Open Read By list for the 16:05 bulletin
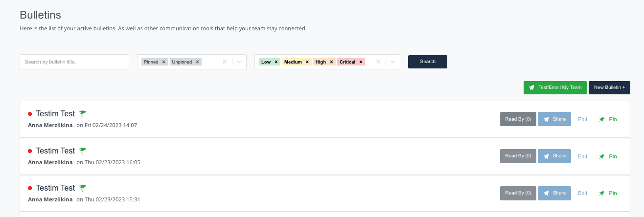 (x=518, y=156)
